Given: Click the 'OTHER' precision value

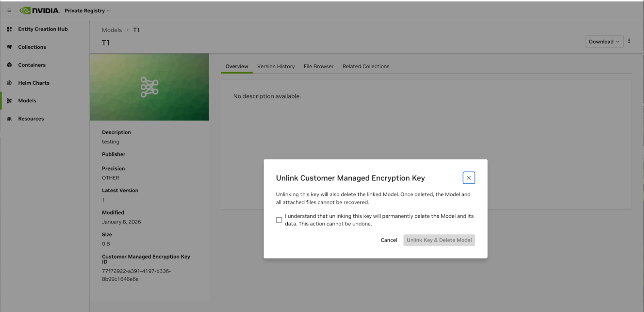Looking at the screenshot, I should point(110,178).
